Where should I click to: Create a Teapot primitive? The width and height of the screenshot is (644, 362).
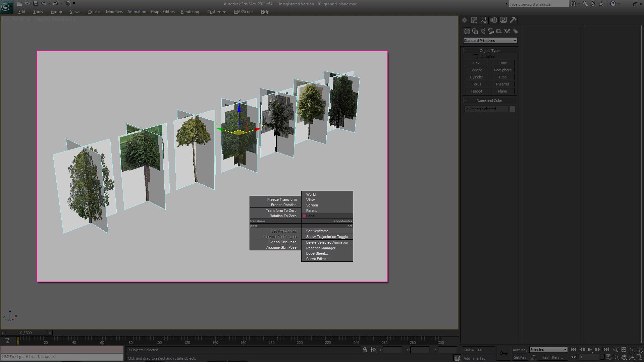click(x=476, y=91)
